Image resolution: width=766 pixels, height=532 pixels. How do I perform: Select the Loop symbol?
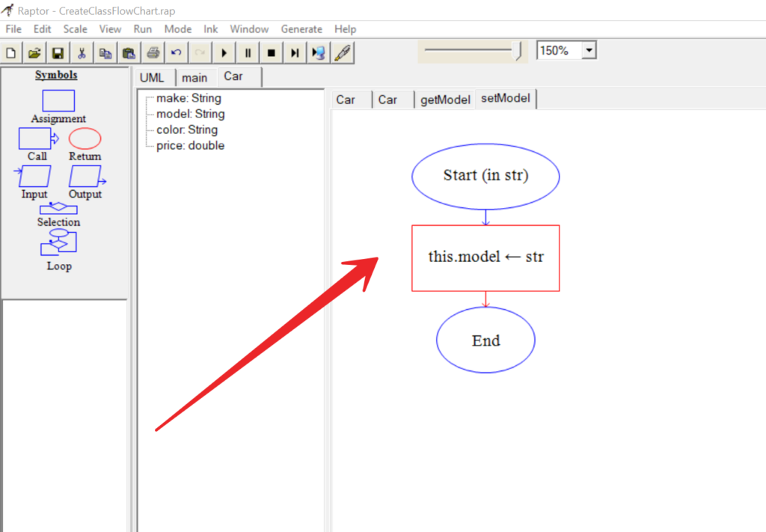pos(58,242)
